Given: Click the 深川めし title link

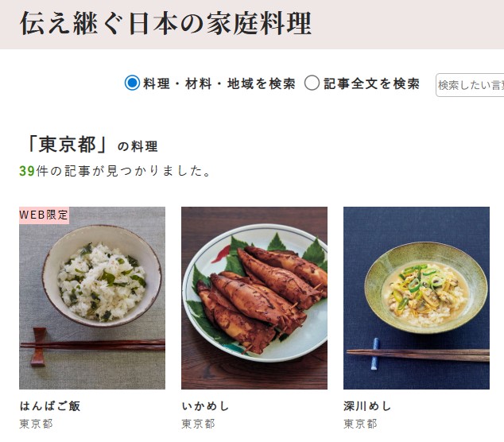Looking at the screenshot, I should 367,406.
